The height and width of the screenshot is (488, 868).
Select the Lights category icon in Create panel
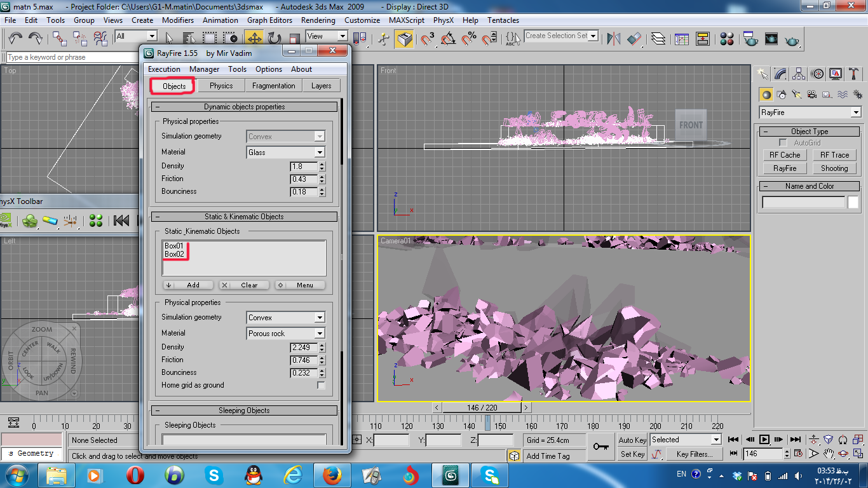[x=797, y=95]
